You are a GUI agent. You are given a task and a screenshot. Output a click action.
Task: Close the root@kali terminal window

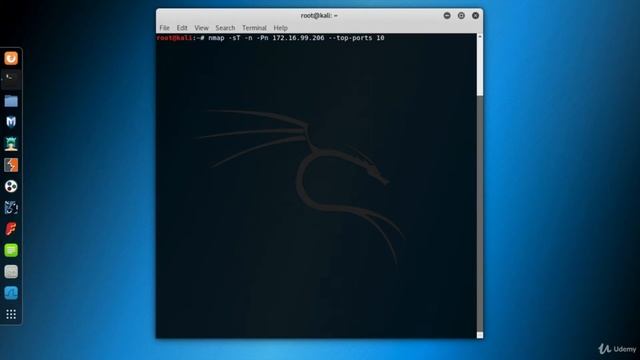[476, 16]
